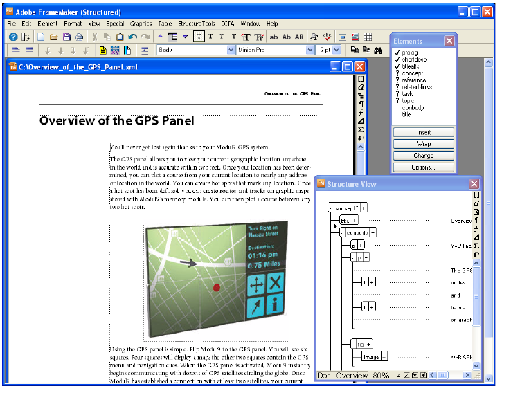Open the StructureTools menu
Image resolution: width=529 pixels, height=420 pixels.
[x=197, y=24]
